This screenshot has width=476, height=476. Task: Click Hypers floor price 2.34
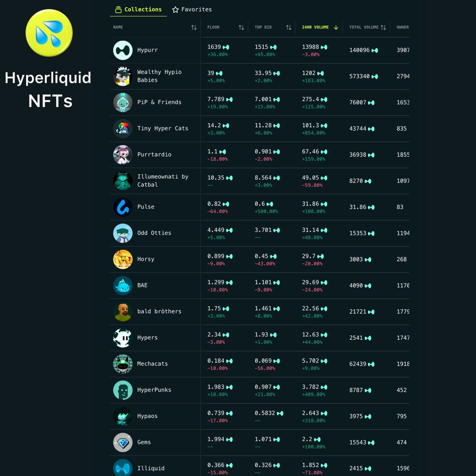(214, 335)
